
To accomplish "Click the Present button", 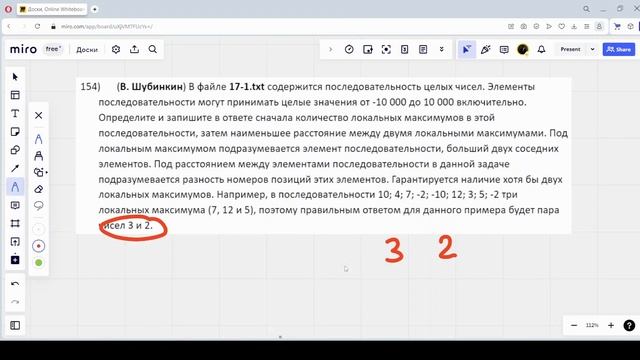I will [570, 49].
